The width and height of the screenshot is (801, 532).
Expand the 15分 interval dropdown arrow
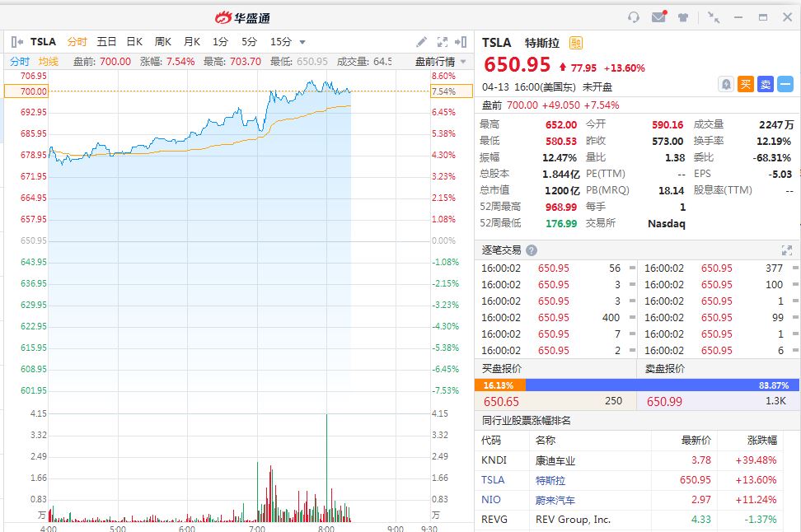pos(302,42)
